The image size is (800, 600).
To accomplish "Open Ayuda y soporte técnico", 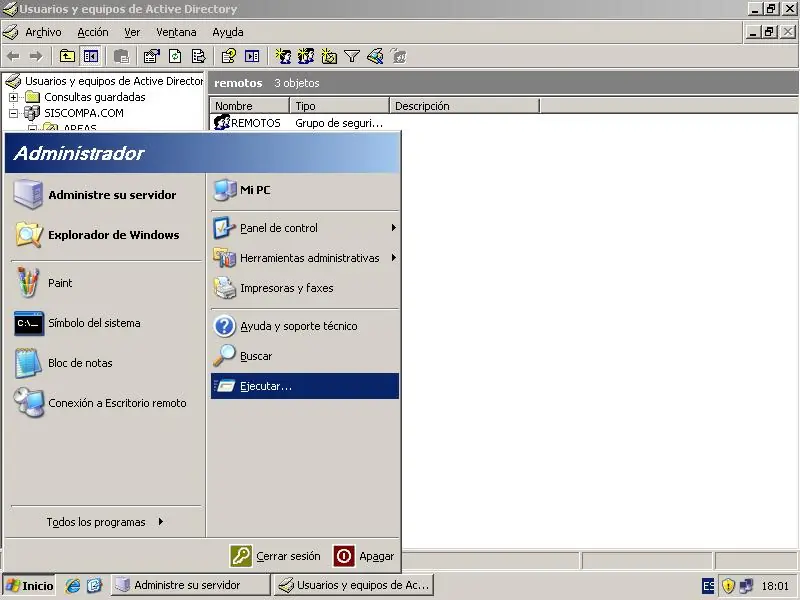I will point(305,326).
